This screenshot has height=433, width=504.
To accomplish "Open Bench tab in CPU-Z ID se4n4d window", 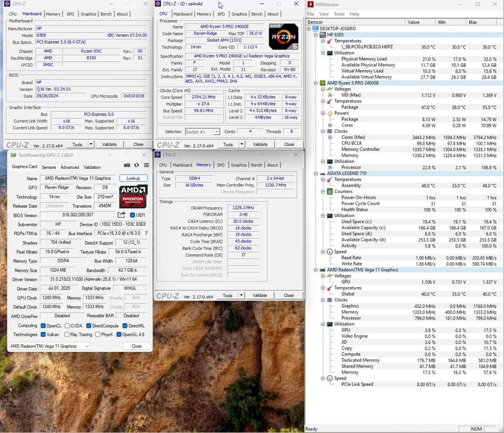I will click(257, 14).
